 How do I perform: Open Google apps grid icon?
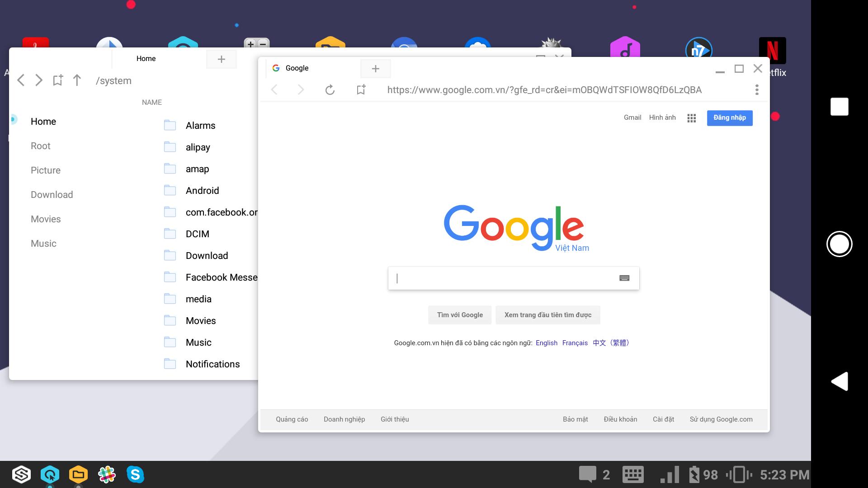click(691, 118)
